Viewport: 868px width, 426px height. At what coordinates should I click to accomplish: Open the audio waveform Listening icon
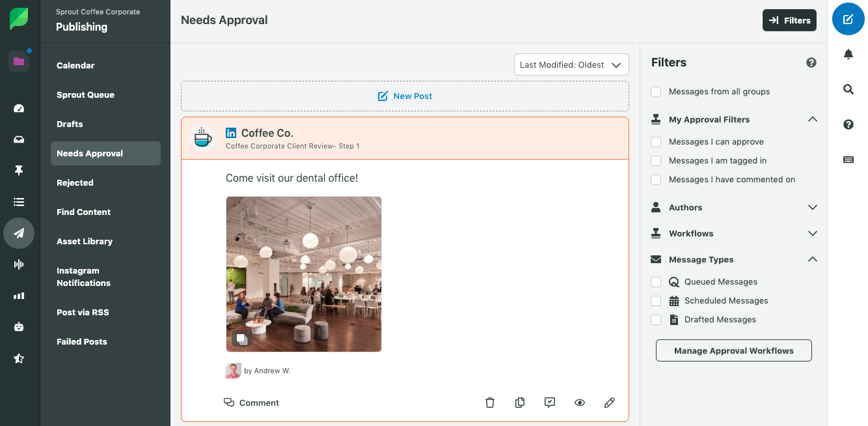point(19,264)
